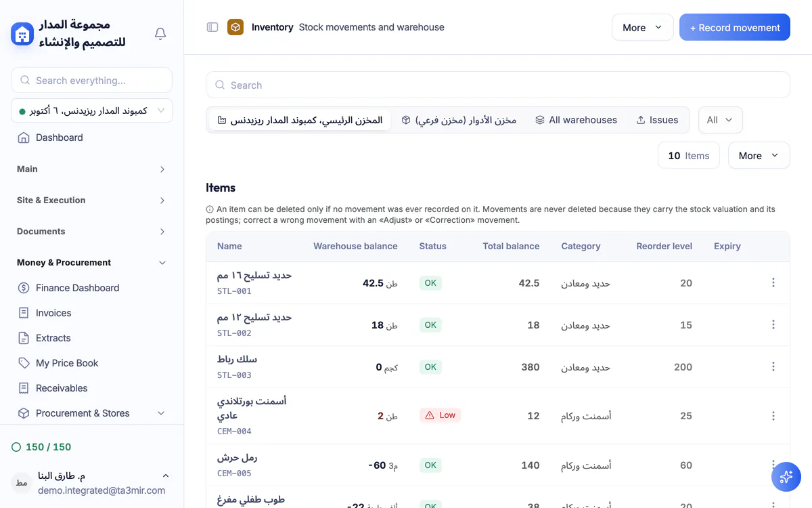812x508 pixels.
Task: Click the company logo icon in sidebar
Action: tap(22, 34)
